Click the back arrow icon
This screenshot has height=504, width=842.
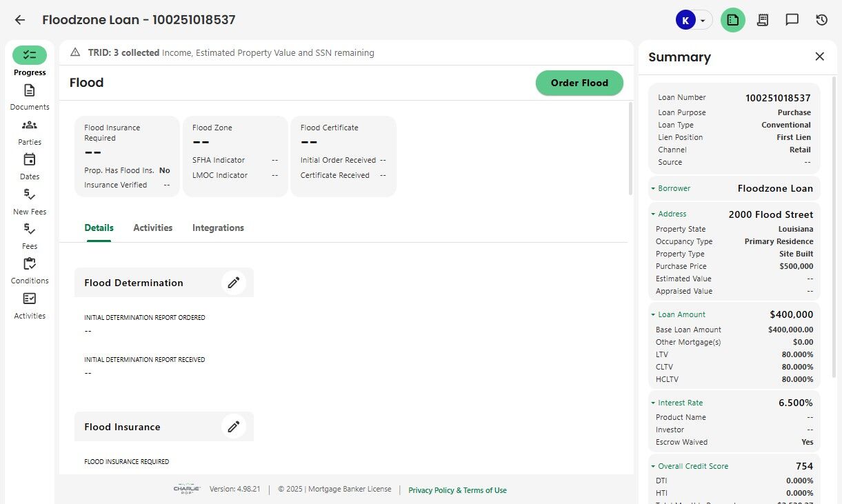20,20
